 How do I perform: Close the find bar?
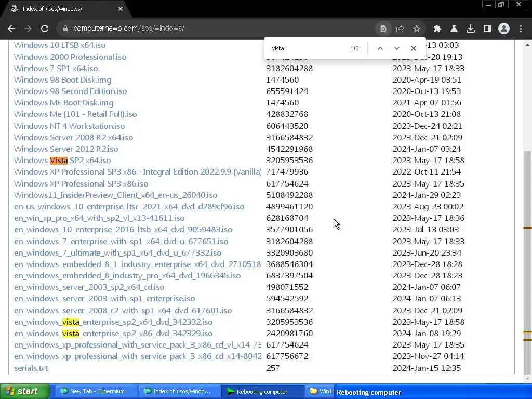[x=413, y=48]
